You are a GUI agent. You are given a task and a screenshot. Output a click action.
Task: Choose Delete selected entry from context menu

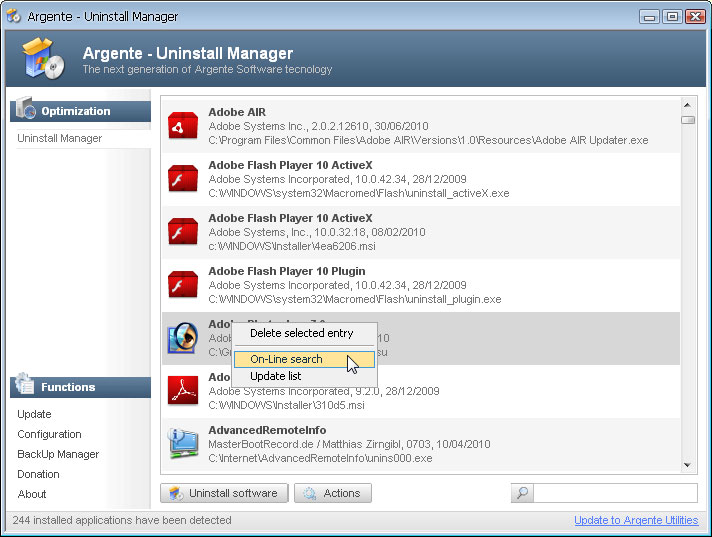point(302,333)
